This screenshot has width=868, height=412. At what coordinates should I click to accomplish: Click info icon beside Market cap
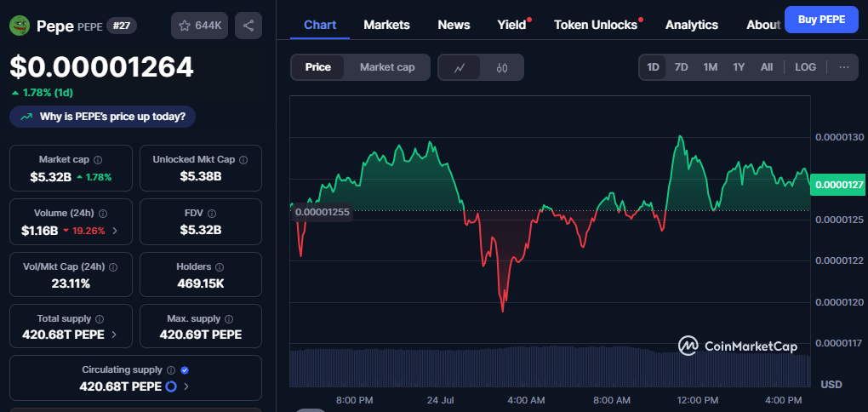(x=98, y=160)
